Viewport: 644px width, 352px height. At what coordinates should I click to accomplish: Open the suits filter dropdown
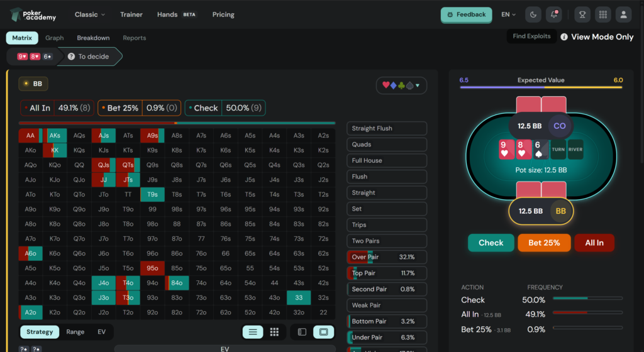401,85
